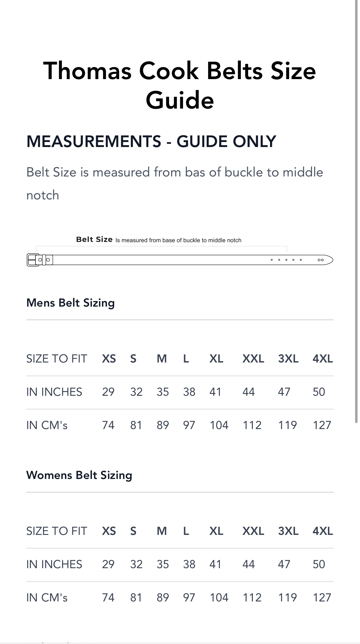Click the 29 inches value in Womens table
Image resolution: width=360 pixels, height=644 pixels.
(108, 564)
